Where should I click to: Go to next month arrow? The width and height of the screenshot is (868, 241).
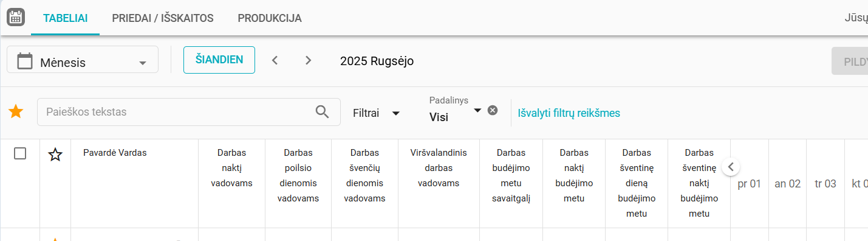point(309,60)
